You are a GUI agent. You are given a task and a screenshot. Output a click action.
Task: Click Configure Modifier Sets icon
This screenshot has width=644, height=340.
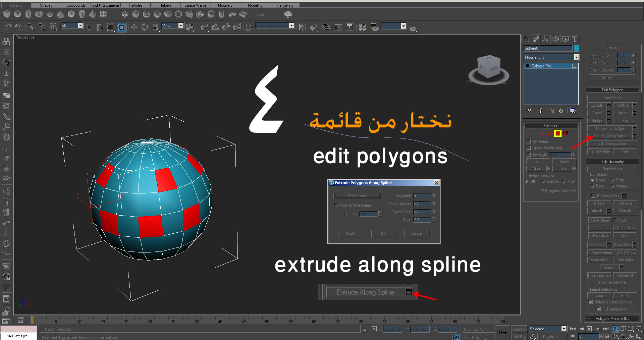(x=573, y=110)
